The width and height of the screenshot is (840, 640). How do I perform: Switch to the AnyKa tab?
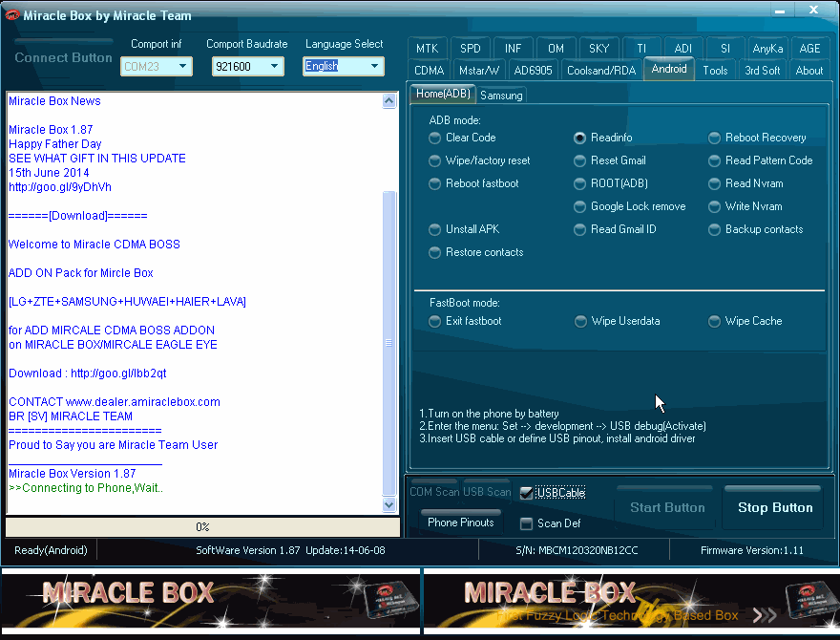pos(767,49)
